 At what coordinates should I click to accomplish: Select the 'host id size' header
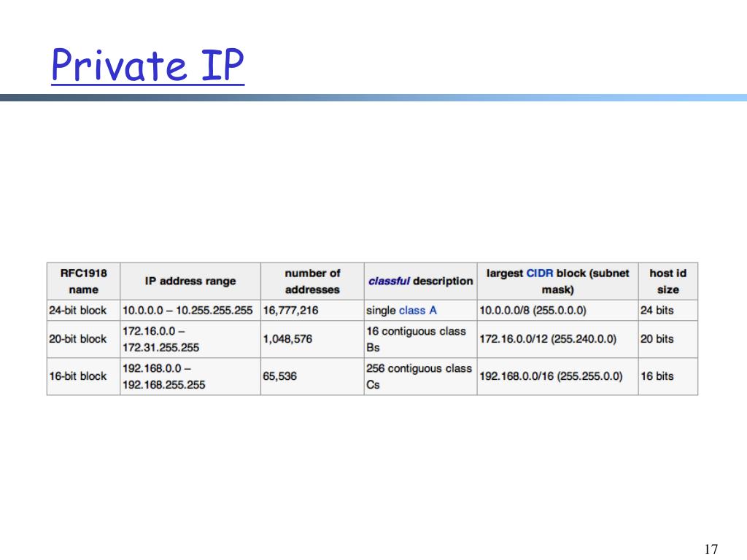[x=668, y=281]
